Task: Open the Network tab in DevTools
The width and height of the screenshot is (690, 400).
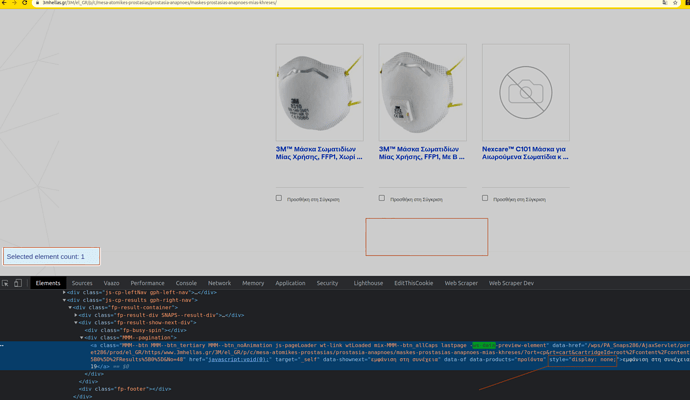Action: tap(219, 283)
